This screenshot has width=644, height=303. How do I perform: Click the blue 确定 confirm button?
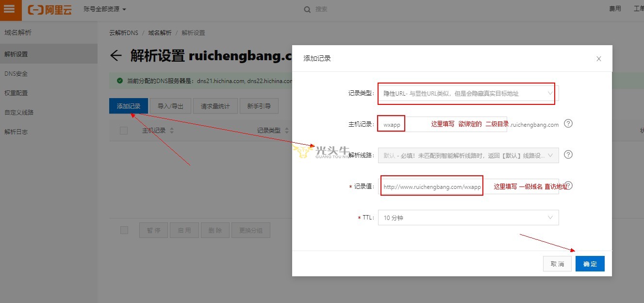pos(590,264)
